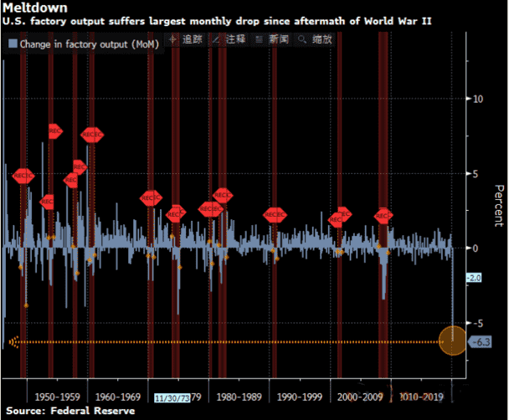Click the REC marker in the 1990-1999 band

point(275,215)
